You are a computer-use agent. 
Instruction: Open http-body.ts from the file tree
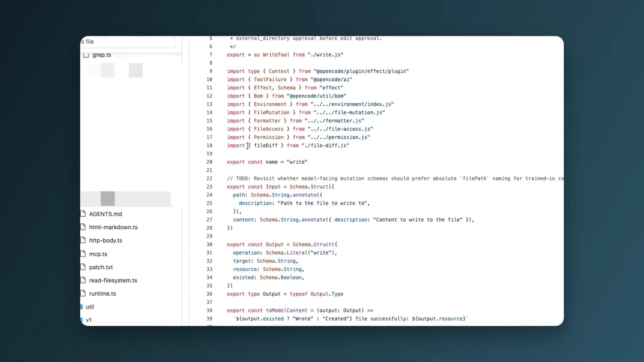tap(105, 241)
